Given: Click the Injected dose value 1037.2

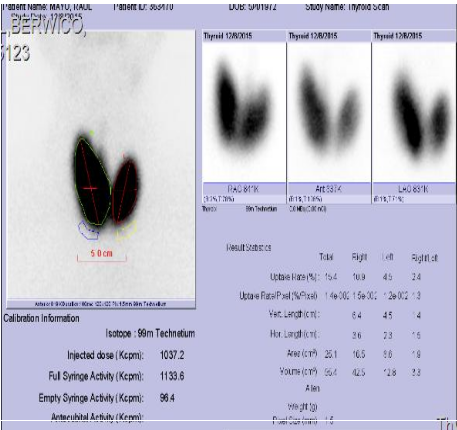Looking at the screenshot, I should (x=172, y=355).
